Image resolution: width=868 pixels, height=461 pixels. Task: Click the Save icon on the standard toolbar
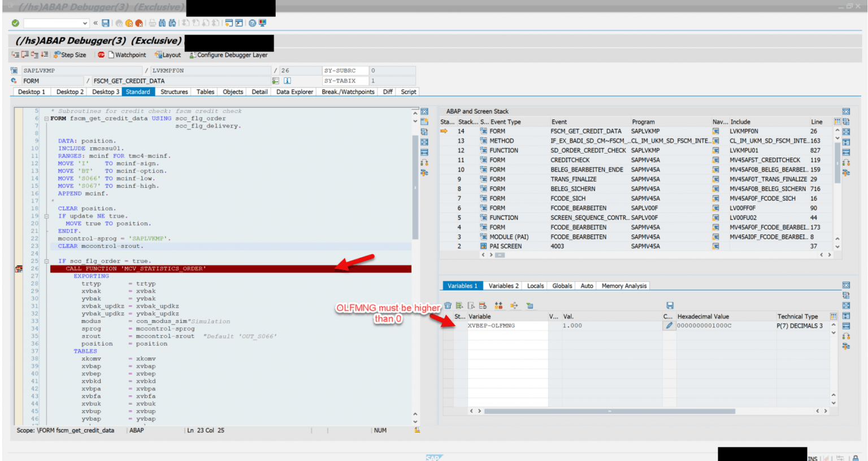(105, 23)
